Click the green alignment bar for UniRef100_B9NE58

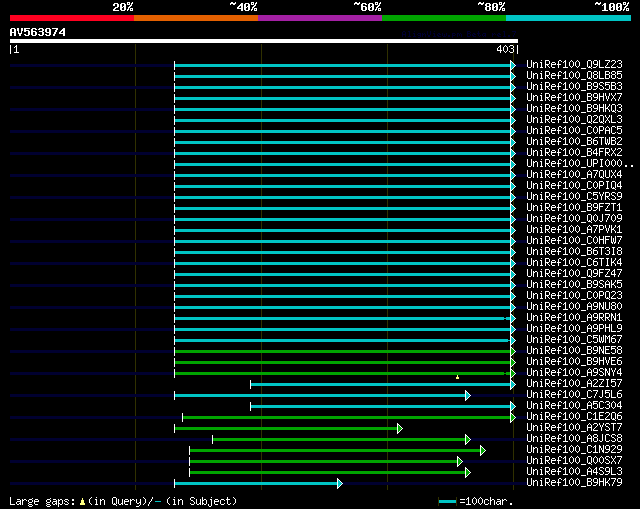(343, 351)
